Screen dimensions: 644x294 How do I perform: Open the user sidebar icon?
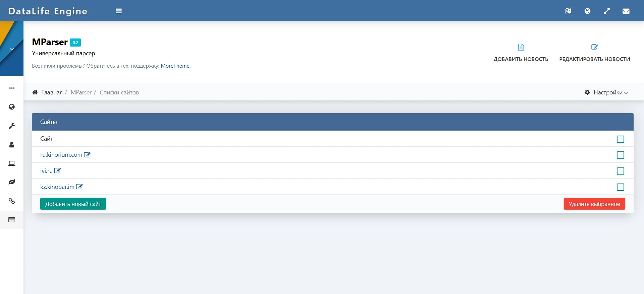coord(12,145)
